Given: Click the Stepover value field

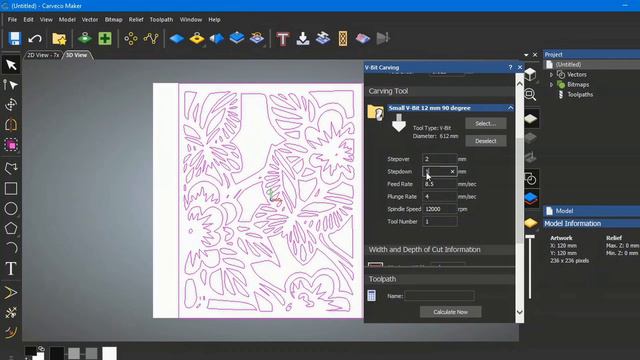Looking at the screenshot, I should point(440,159).
